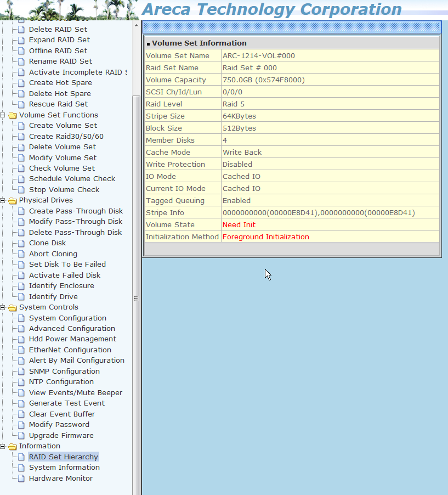Click the sidebar scroll up arrow

tap(137, 25)
